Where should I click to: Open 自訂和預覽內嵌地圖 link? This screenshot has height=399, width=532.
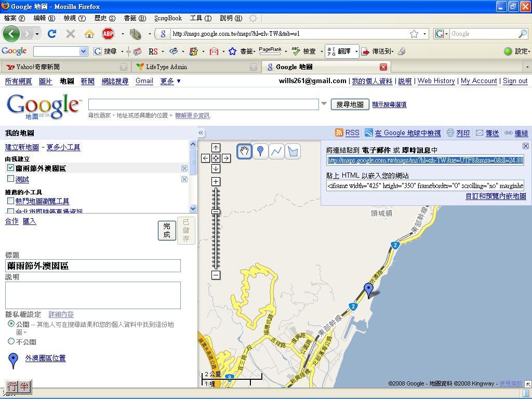click(x=496, y=196)
